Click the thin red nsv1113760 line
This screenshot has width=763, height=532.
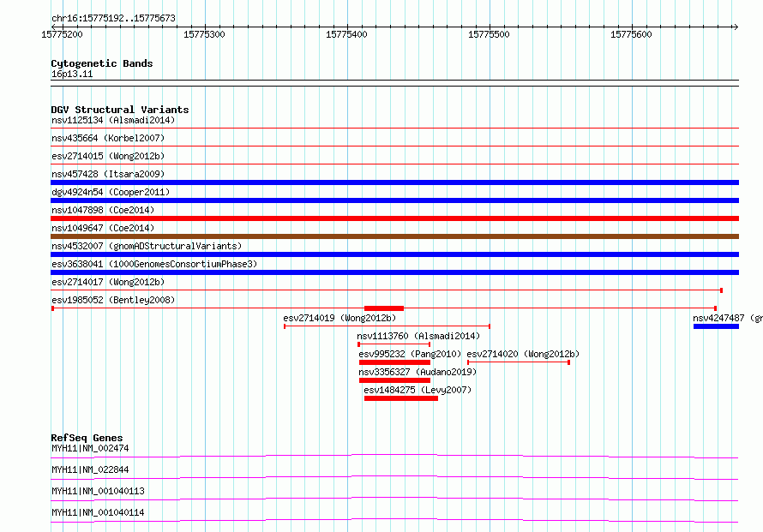[394, 344]
